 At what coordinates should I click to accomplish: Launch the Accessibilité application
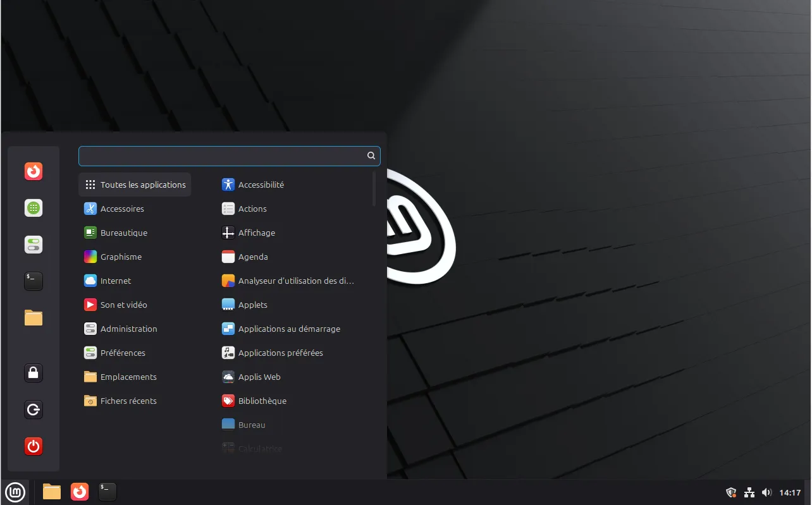[261, 185]
